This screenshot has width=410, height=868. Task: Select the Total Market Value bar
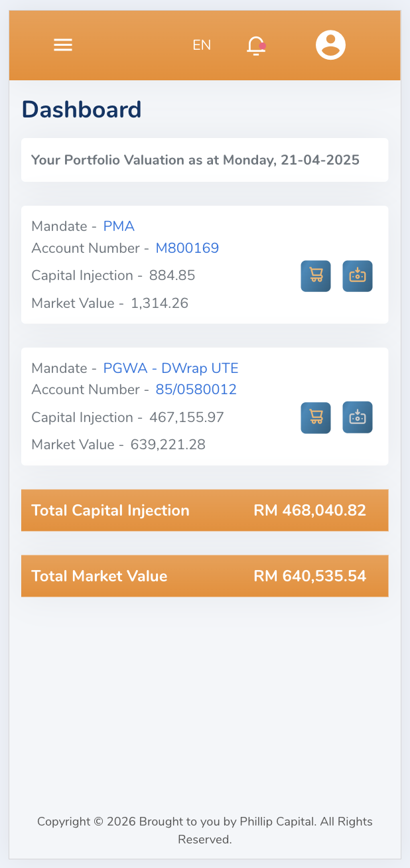204,576
